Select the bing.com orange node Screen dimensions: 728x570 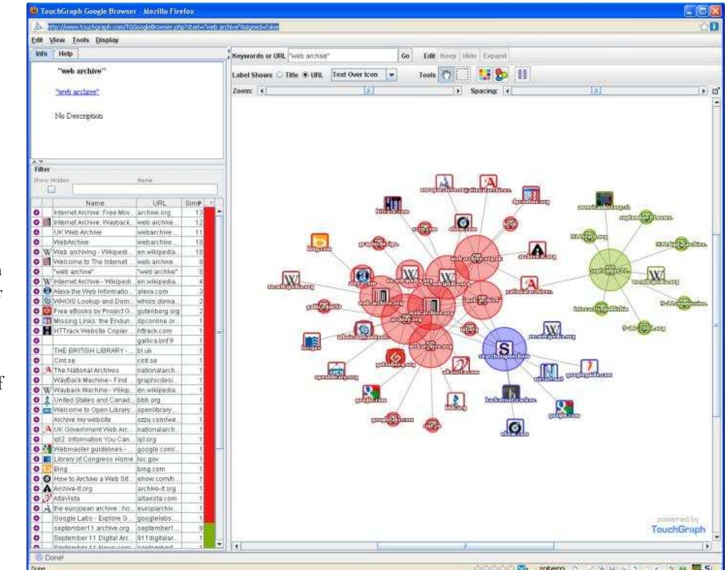click(320, 241)
